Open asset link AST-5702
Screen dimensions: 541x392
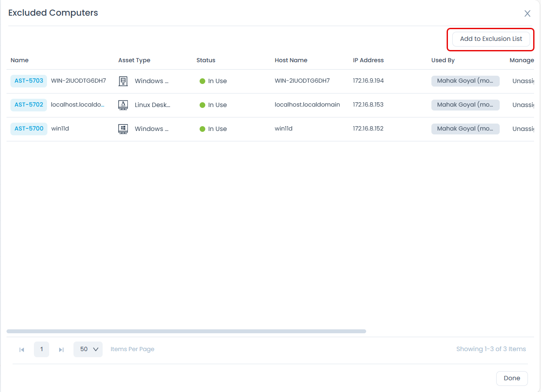pyautogui.click(x=29, y=105)
